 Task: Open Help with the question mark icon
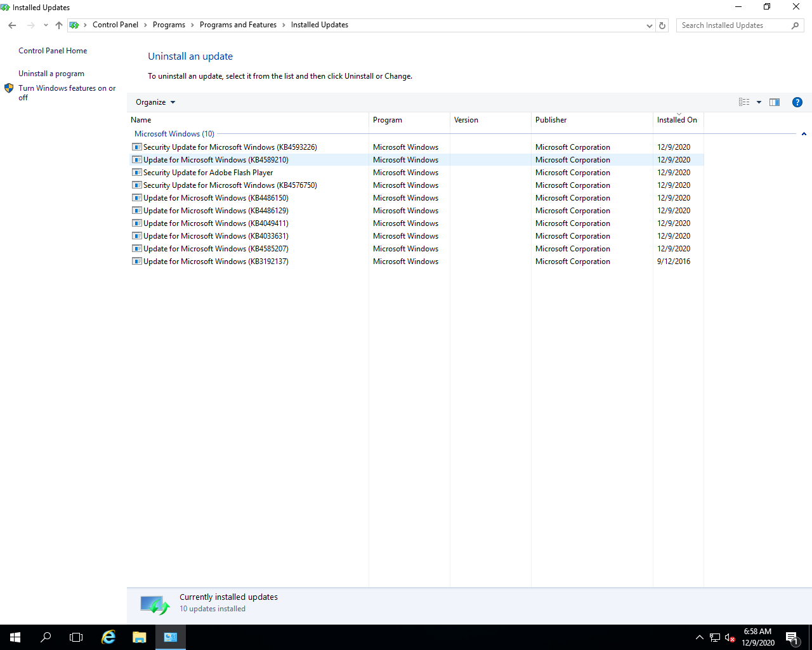click(797, 102)
